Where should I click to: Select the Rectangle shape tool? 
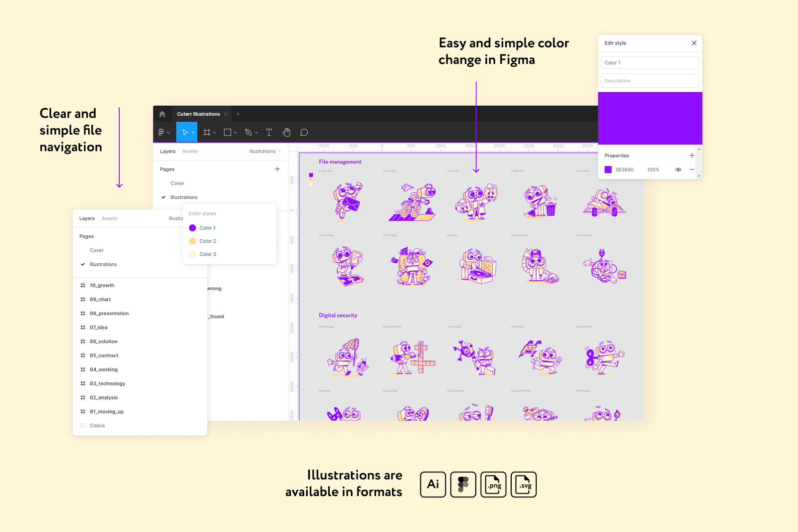[x=227, y=132]
